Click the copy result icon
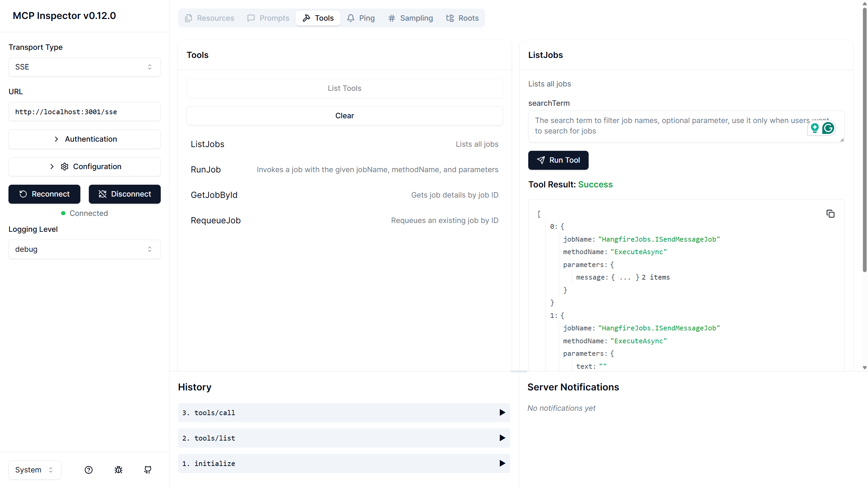This screenshot has height=488, width=868. click(x=830, y=214)
